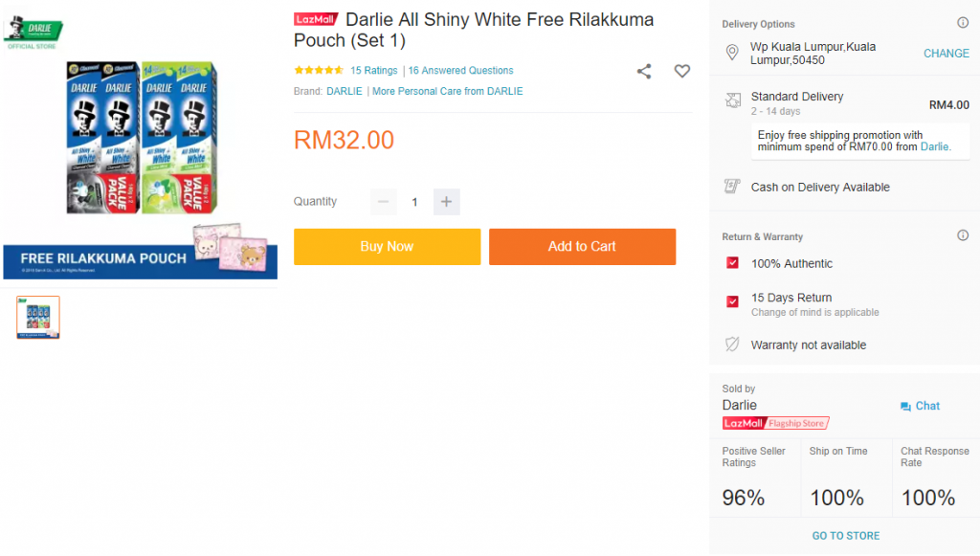This screenshot has height=556, width=980.
Task: Increase quantity with plus button
Action: point(446,202)
